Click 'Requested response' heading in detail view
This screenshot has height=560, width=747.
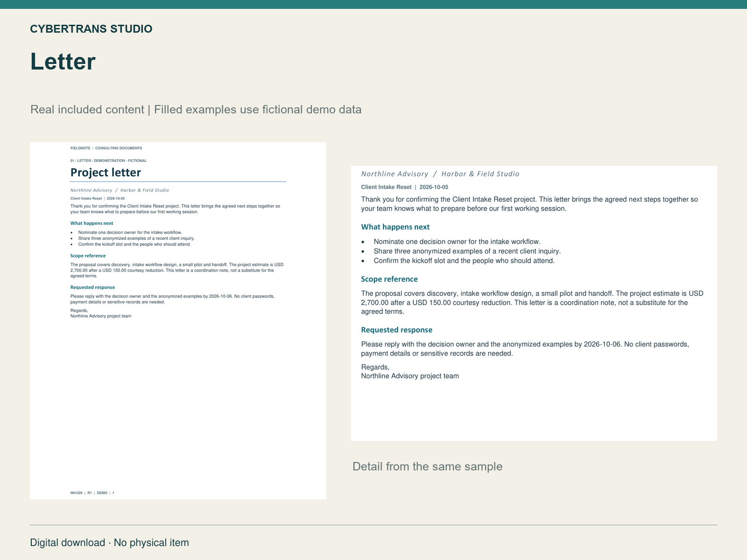pyautogui.click(x=397, y=330)
